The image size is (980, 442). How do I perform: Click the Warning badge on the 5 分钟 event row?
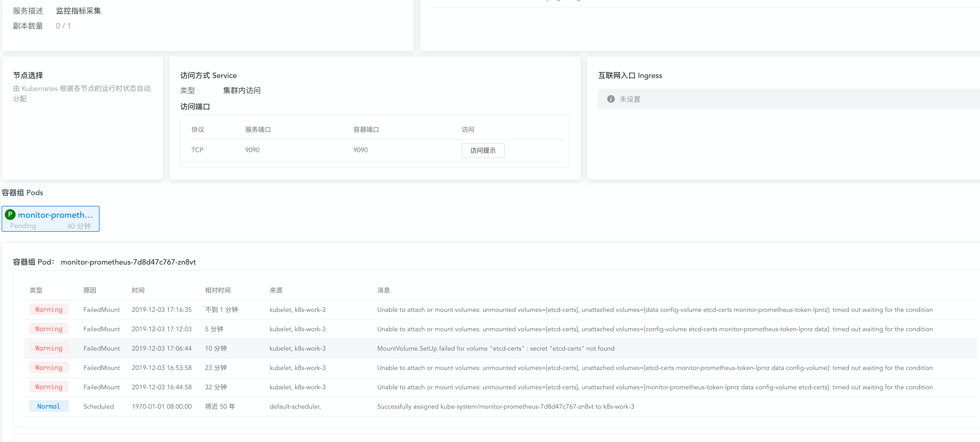(x=49, y=329)
